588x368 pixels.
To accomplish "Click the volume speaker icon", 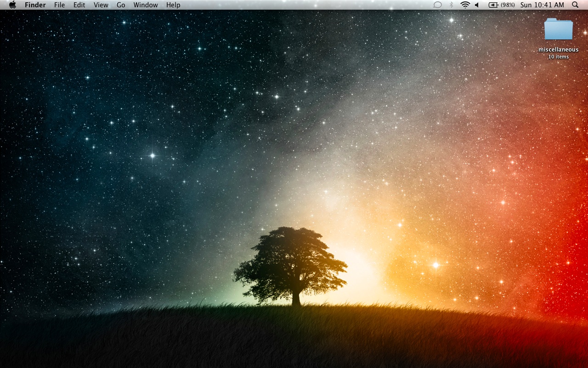I will [x=477, y=5].
